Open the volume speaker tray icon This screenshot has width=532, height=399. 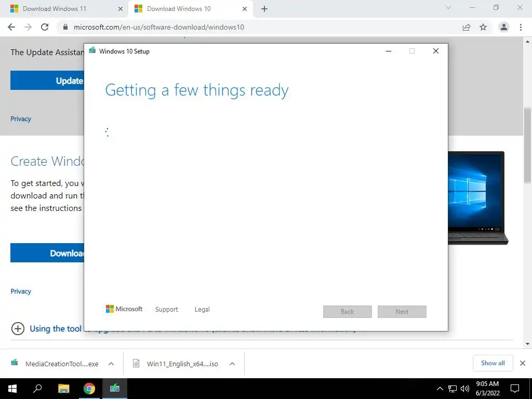(x=465, y=389)
